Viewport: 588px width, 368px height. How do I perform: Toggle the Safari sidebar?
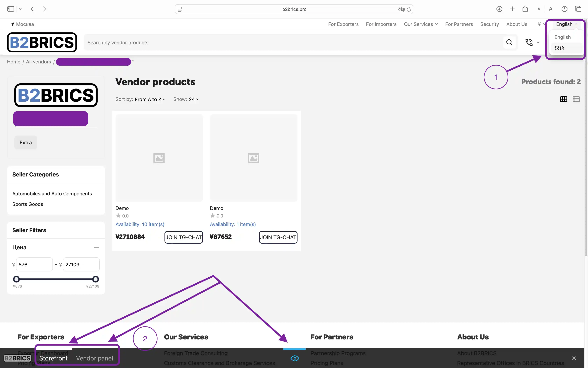(x=11, y=9)
